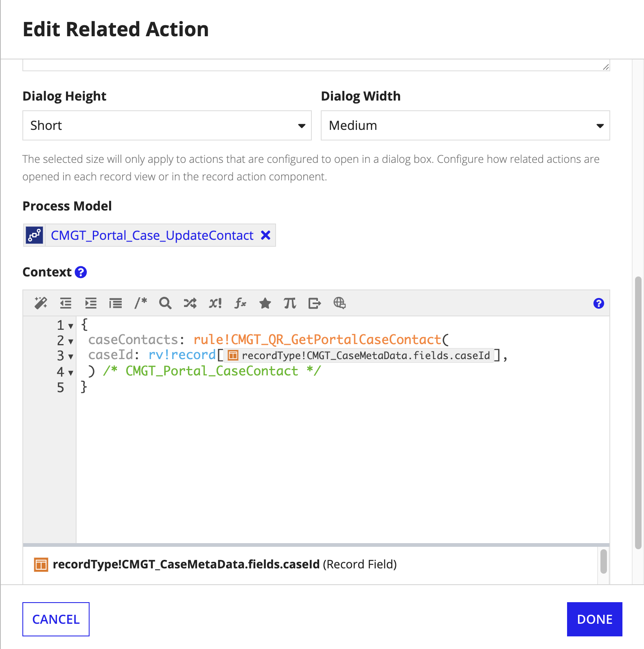Screen dimensions: 644x649
Task: Click the increase indent toolbar icon
Action: tap(91, 303)
